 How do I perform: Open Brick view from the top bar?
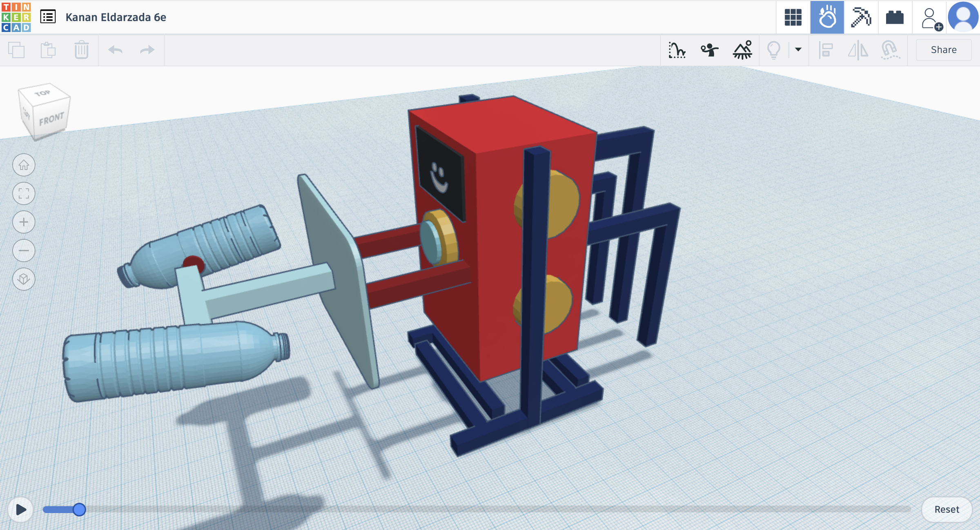(894, 17)
